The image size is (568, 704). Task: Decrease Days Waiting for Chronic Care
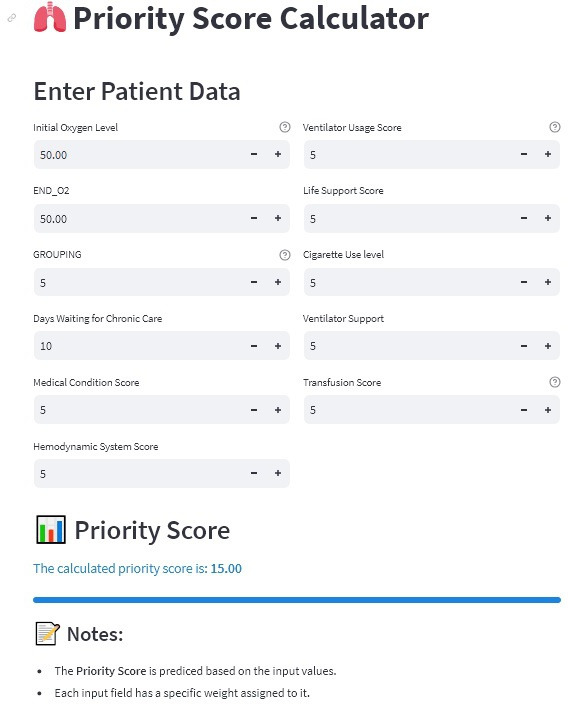[x=254, y=346]
